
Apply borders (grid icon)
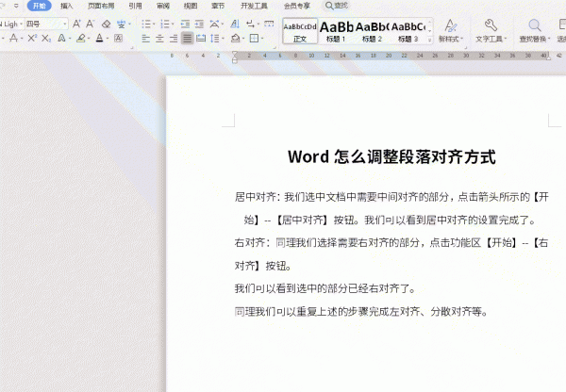pos(254,38)
